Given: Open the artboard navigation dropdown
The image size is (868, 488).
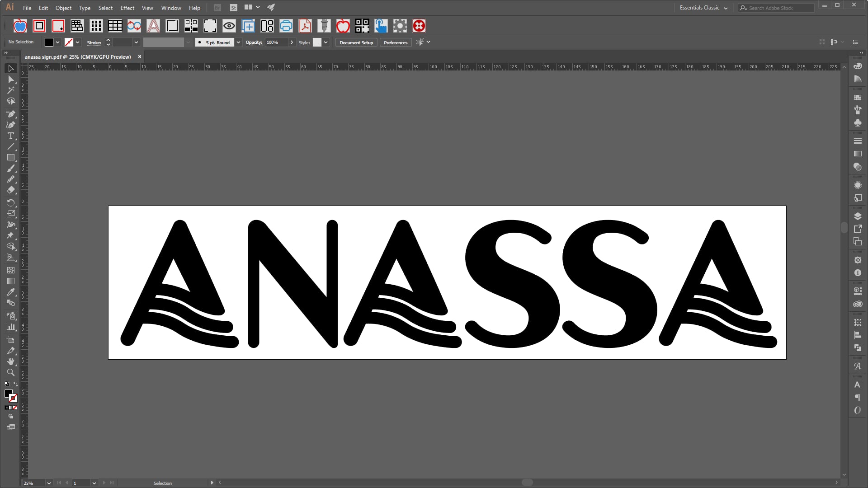Looking at the screenshot, I should (94, 483).
